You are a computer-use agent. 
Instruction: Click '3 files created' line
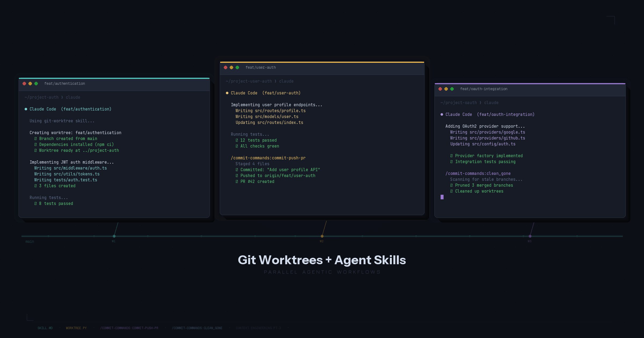(55, 186)
